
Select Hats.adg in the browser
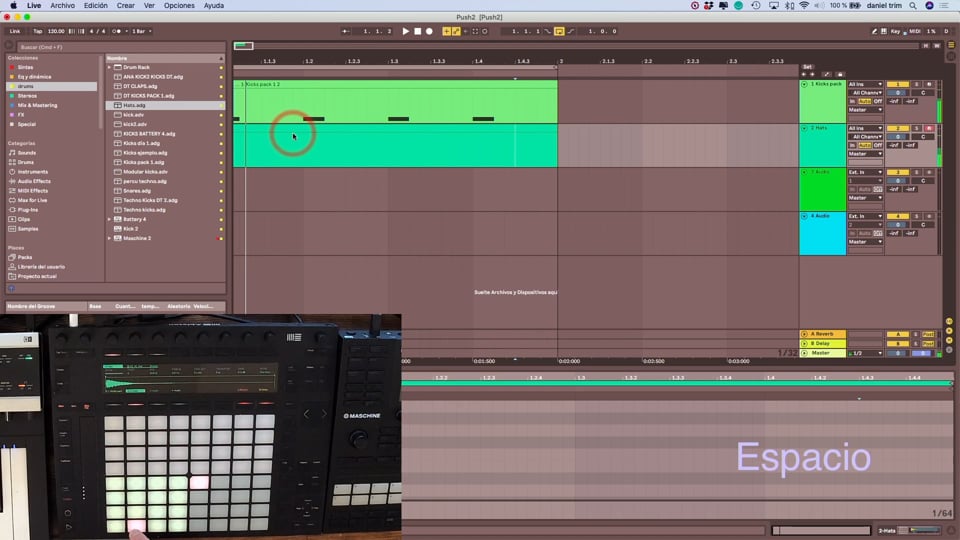pos(164,105)
